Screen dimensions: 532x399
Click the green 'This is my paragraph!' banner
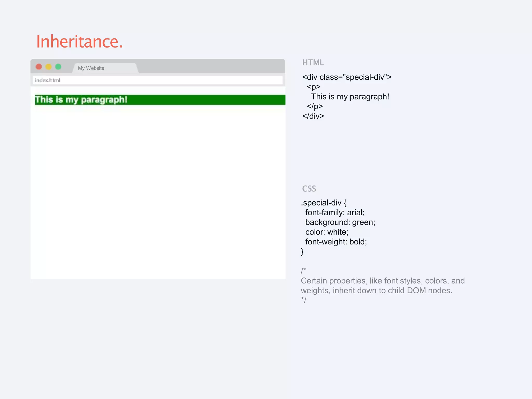(160, 100)
